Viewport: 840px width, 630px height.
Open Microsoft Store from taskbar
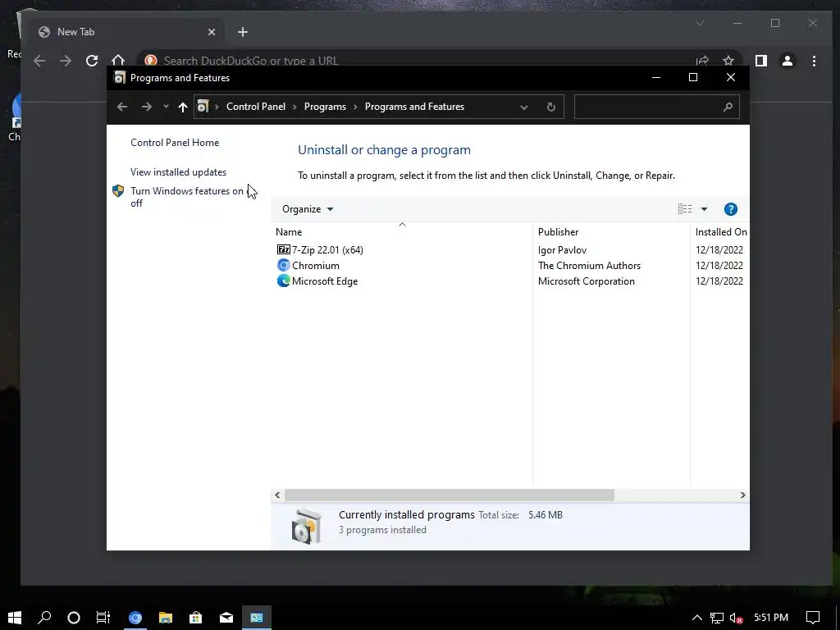pyautogui.click(x=195, y=617)
